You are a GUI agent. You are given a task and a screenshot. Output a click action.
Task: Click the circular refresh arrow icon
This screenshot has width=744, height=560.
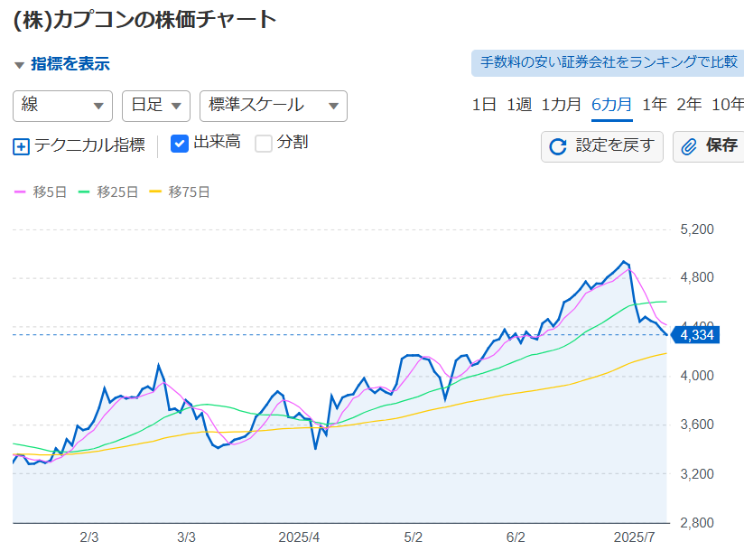tap(558, 146)
